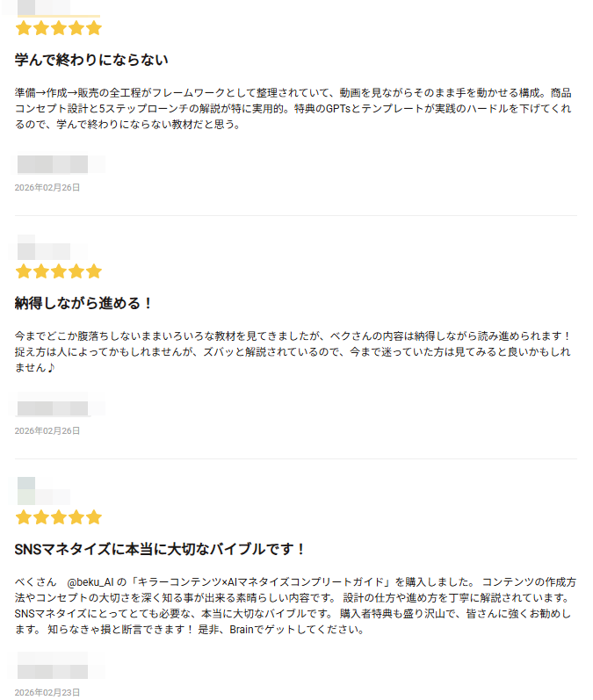Click the first star above 納得しながら進める！
This screenshot has height=700, width=593.
tap(24, 271)
